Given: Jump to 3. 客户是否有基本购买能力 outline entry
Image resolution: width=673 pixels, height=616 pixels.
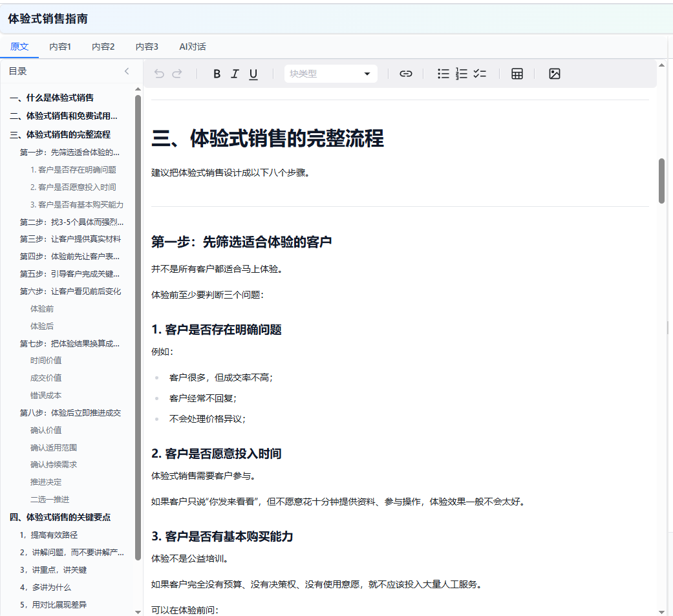Looking at the screenshot, I should pyautogui.click(x=77, y=205).
